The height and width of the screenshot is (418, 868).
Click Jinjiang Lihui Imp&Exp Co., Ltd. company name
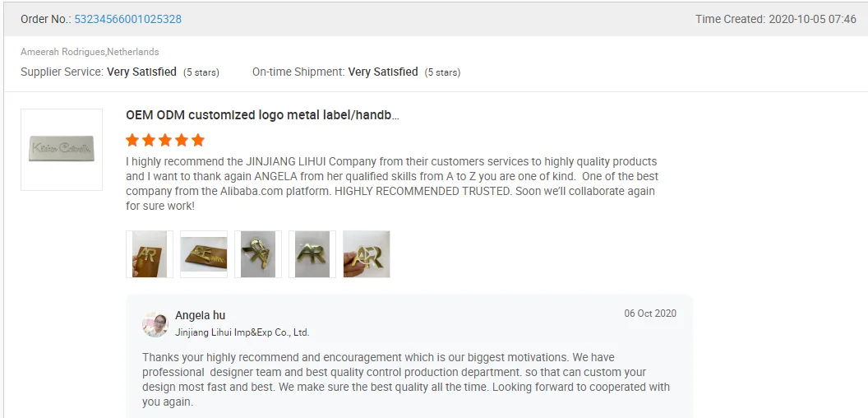point(242,332)
